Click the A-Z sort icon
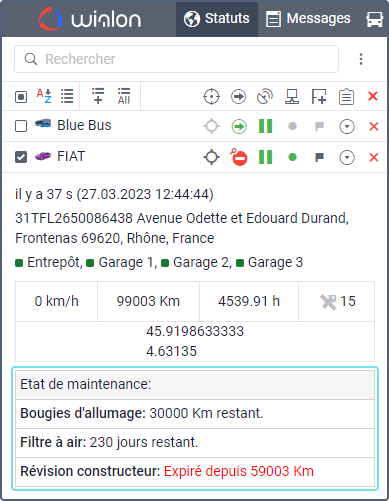389x501 pixels. pos(44,96)
